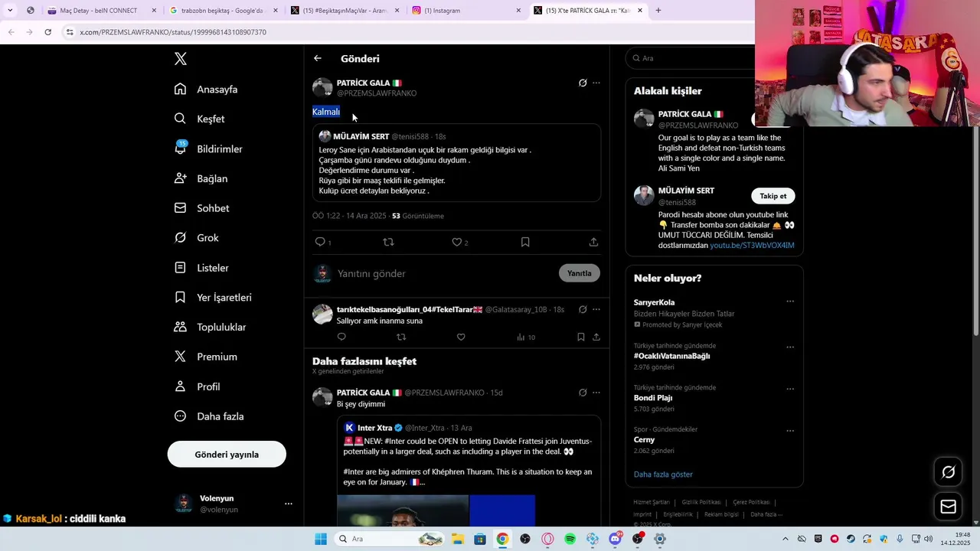Share the Sallıyor amk reply
980x551 pixels.
click(x=596, y=337)
